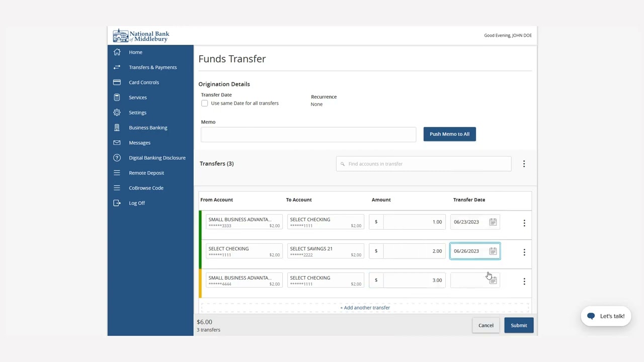Click Find accounts in transfer search box
This screenshot has height=362, width=644.
point(424,164)
